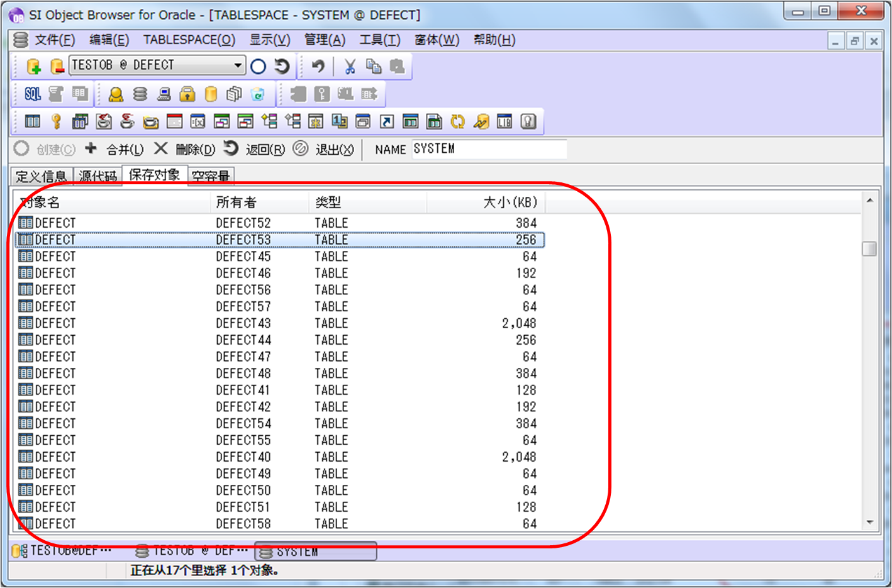The height and width of the screenshot is (588, 892).
Task: Click the vertical scrollbar thumb
Action: [x=870, y=248]
